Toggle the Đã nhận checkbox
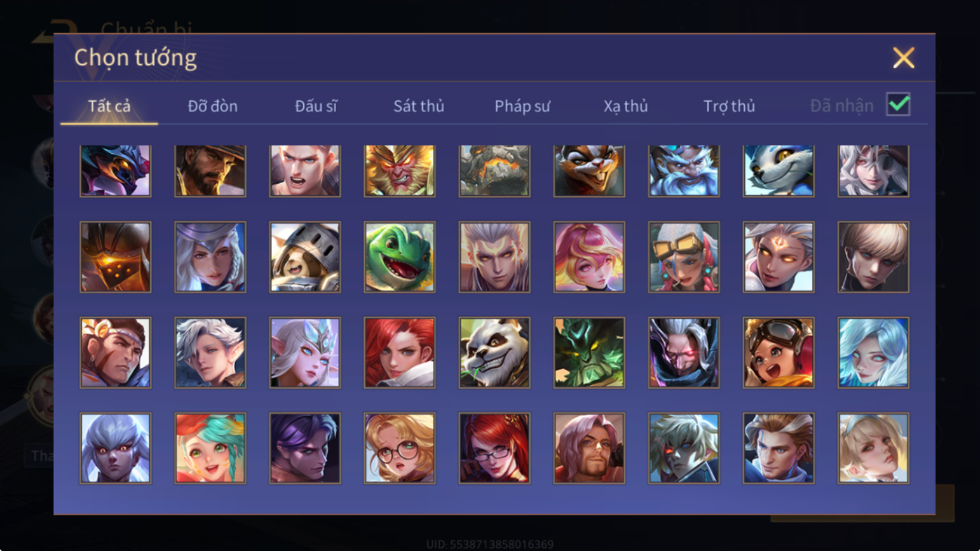 pos(898,104)
